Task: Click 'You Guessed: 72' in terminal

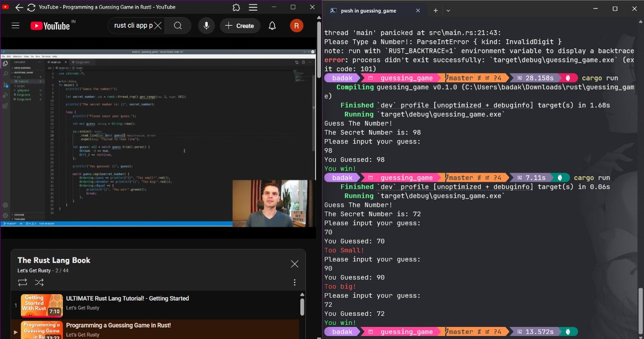Action: (x=354, y=314)
